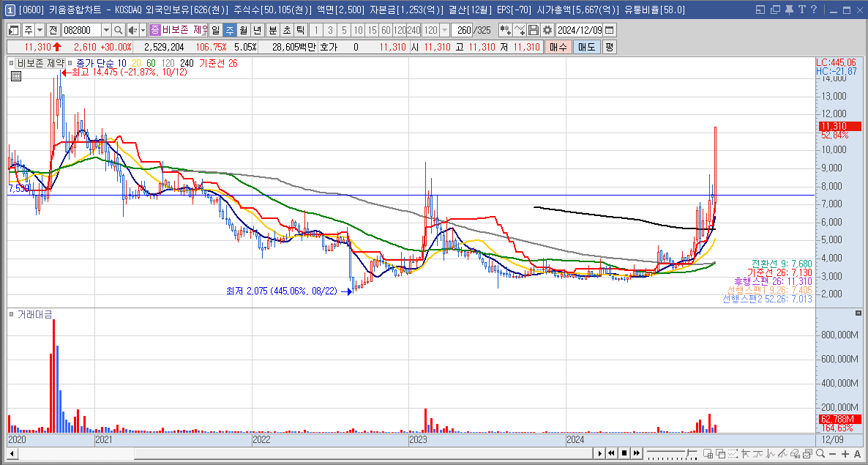
Task: Select the 240 interval tab
Action: (414, 31)
